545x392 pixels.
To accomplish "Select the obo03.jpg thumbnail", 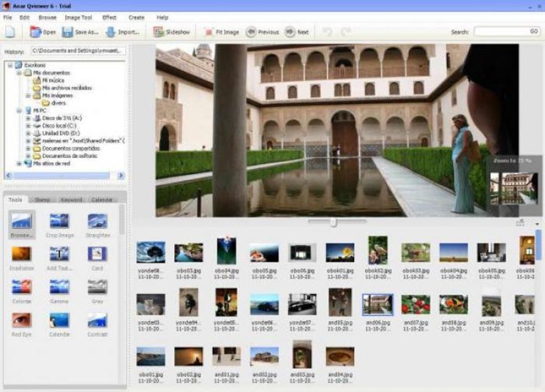I will click(189, 253).
